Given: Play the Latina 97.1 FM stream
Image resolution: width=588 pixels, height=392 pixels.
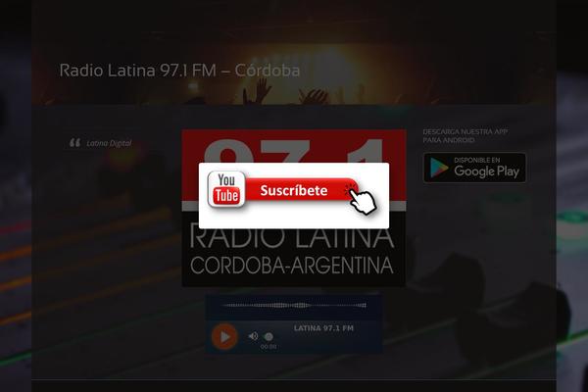Looking at the screenshot, I should (224, 336).
